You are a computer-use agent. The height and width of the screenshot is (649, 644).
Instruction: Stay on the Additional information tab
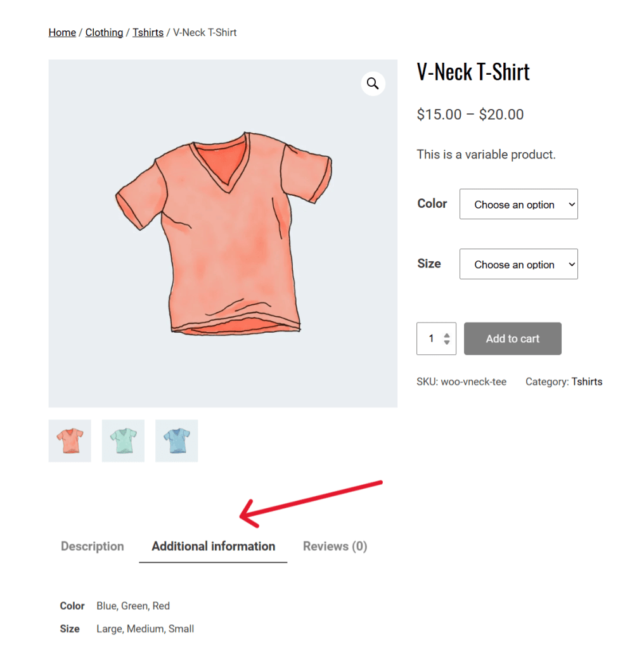pyautogui.click(x=213, y=546)
